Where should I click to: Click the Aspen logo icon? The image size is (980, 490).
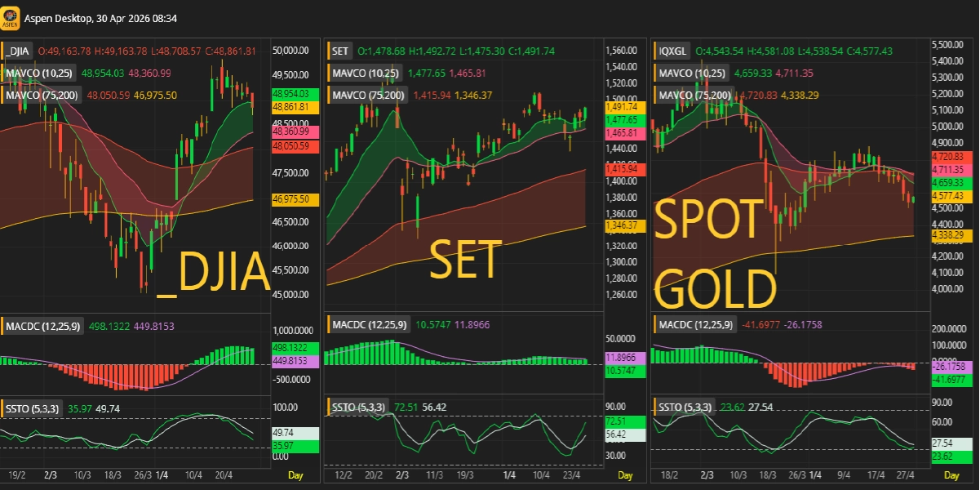(x=11, y=17)
